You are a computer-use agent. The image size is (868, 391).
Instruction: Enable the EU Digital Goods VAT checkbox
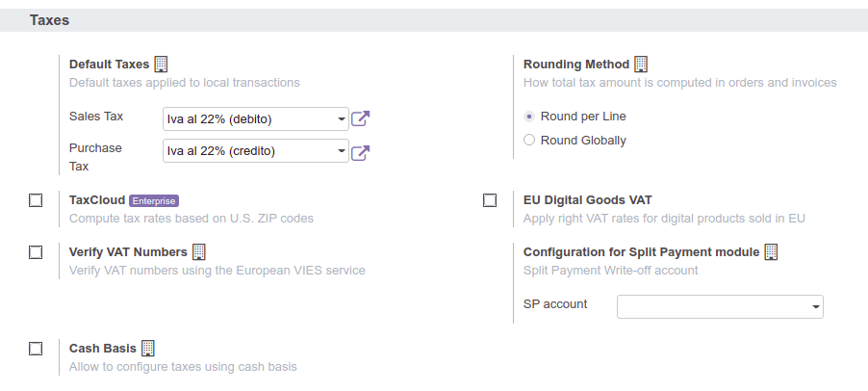(490, 200)
